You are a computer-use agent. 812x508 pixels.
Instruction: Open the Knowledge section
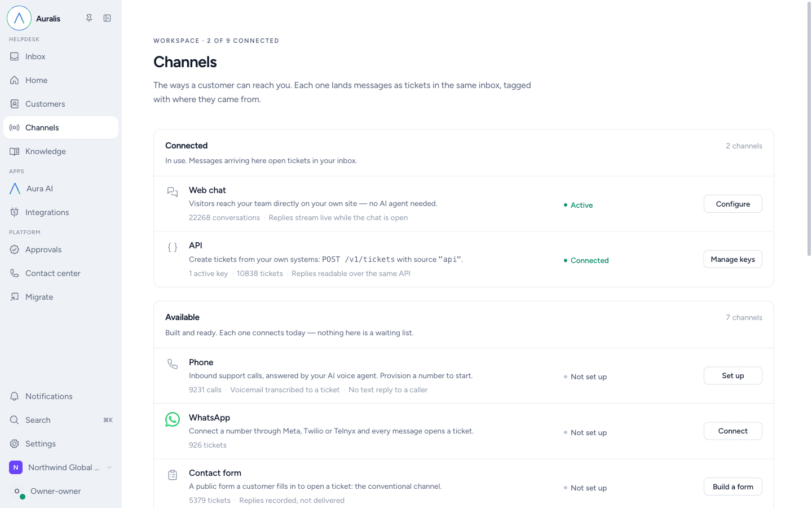(x=61, y=151)
